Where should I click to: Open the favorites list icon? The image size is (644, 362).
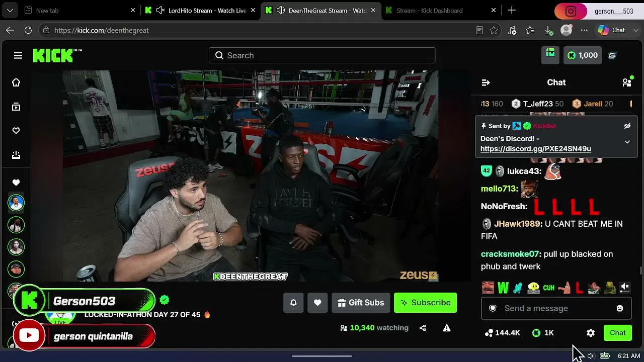point(530,30)
